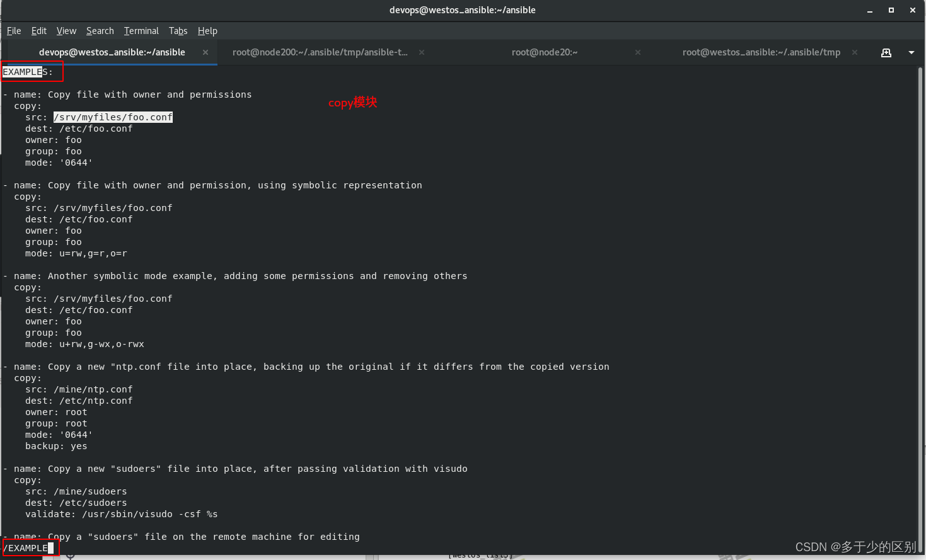This screenshot has height=560, width=926.
Task: Open the Help menu
Action: pos(207,31)
